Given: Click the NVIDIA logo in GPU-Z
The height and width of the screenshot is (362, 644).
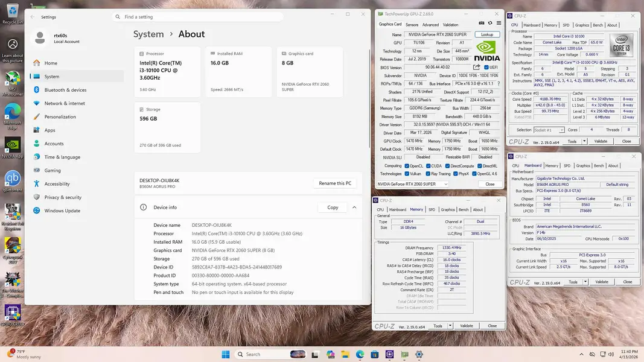Looking at the screenshot, I should point(487,52).
